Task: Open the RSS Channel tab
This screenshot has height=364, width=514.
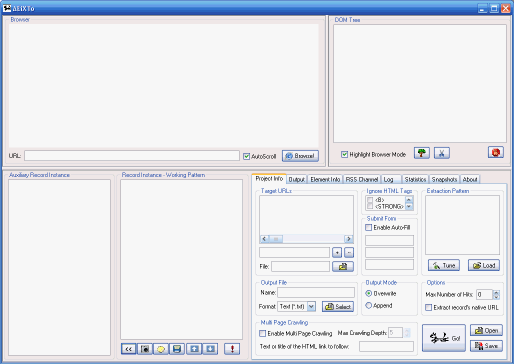Action: 362,179
